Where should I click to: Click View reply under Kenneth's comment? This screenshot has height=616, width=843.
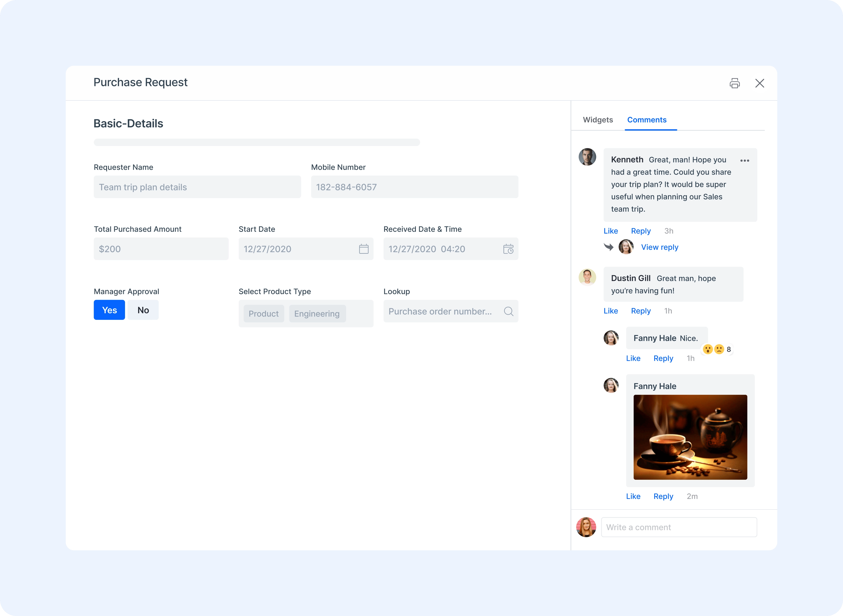click(x=658, y=247)
